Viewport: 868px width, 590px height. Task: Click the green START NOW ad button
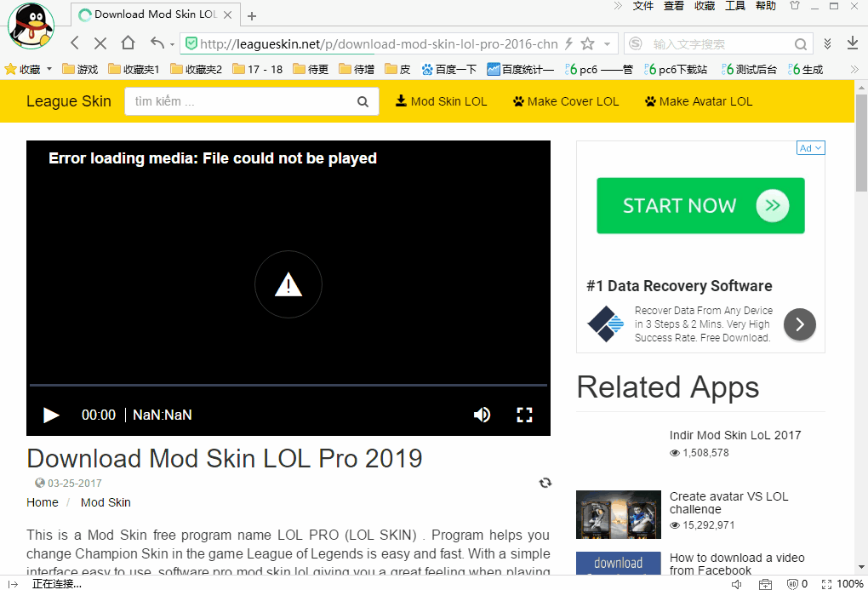[x=700, y=205]
